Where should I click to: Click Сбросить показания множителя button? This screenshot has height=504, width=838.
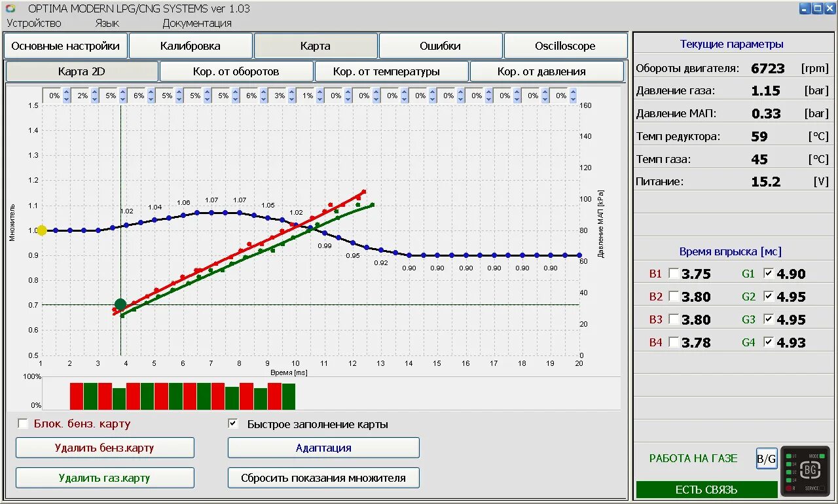[323, 478]
